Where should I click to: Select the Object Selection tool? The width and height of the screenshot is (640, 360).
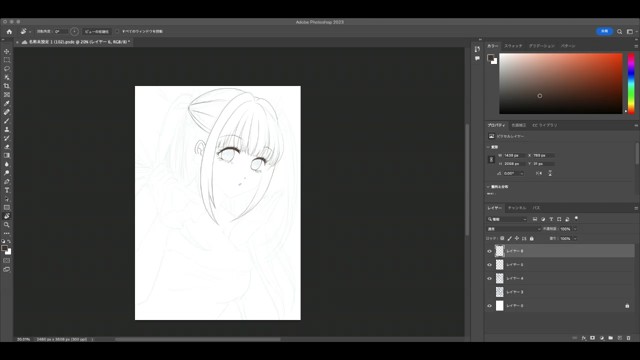tap(7, 77)
